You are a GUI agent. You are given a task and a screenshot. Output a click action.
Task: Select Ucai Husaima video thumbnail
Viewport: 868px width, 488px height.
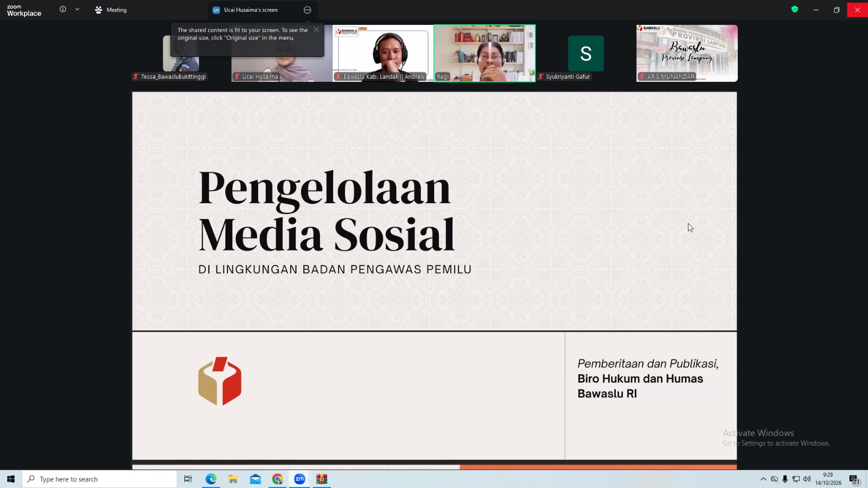click(x=282, y=53)
